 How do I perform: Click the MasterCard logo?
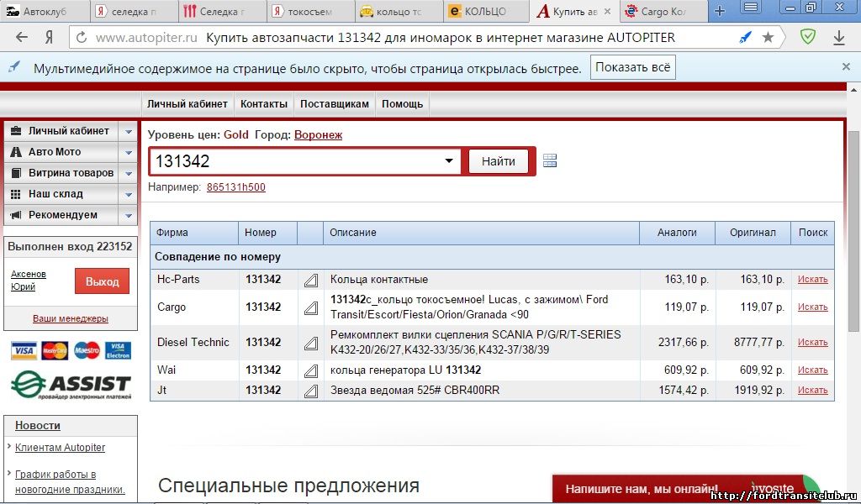55,350
